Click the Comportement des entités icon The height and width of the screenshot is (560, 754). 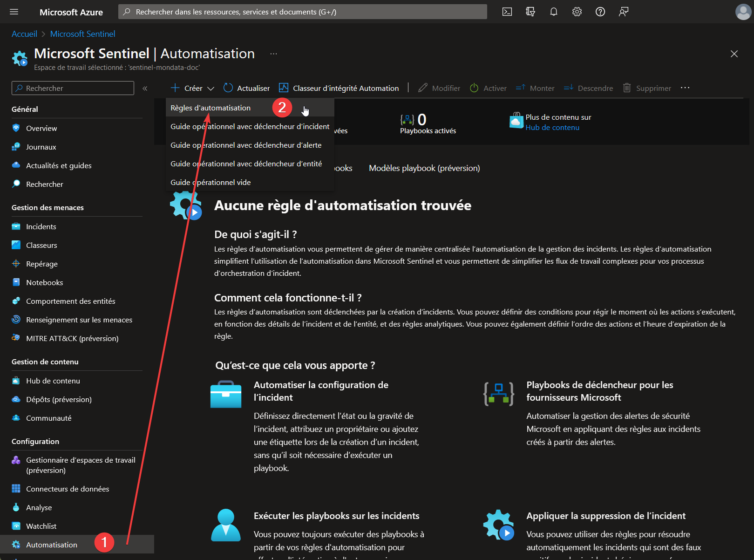pos(16,300)
